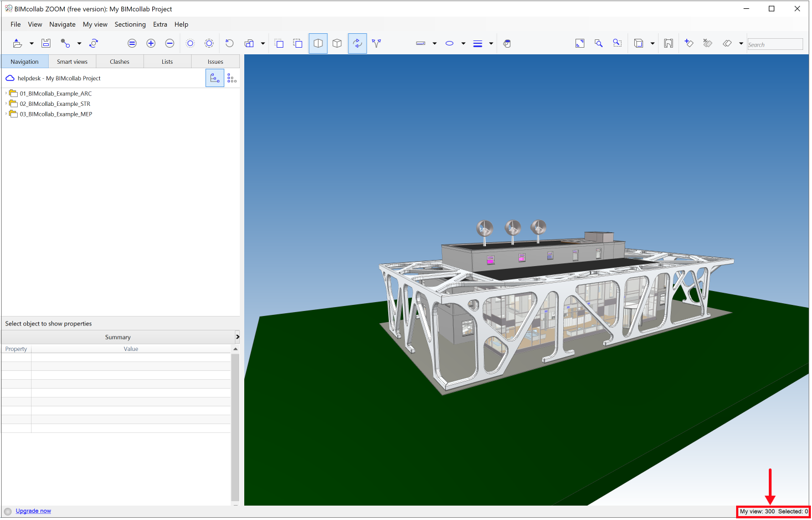
Task: Open the My view menu
Action: coord(95,24)
